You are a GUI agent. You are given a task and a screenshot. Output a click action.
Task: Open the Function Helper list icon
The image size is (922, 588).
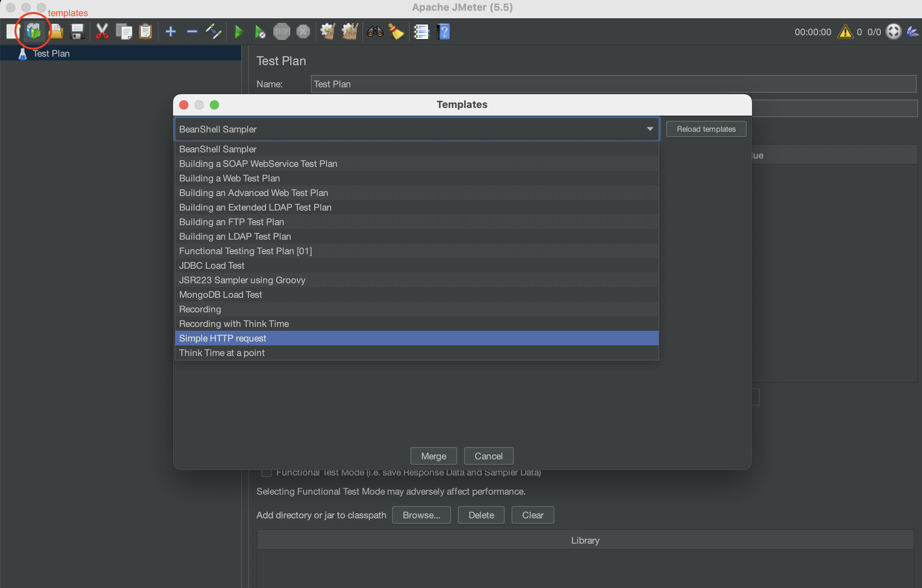coord(422,32)
